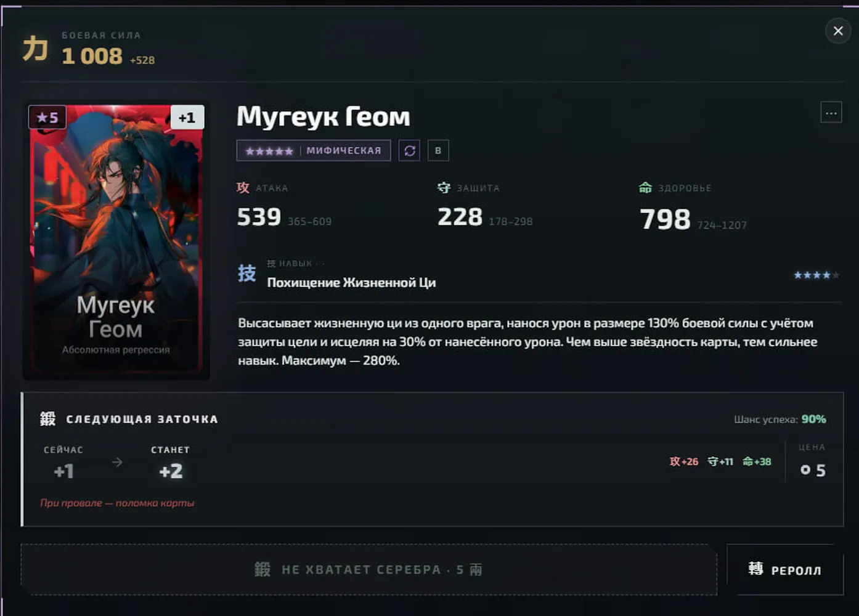Click the kanji icon on the Реролл button

(755, 569)
